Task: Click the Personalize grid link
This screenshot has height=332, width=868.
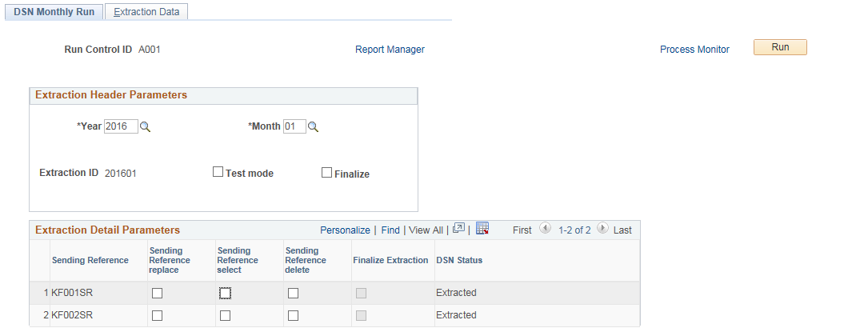Action: point(345,230)
